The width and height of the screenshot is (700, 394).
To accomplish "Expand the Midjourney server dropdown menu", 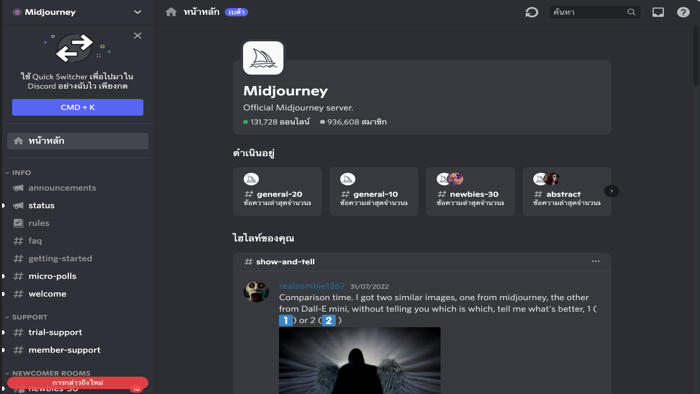I will pyautogui.click(x=138, y=12).
